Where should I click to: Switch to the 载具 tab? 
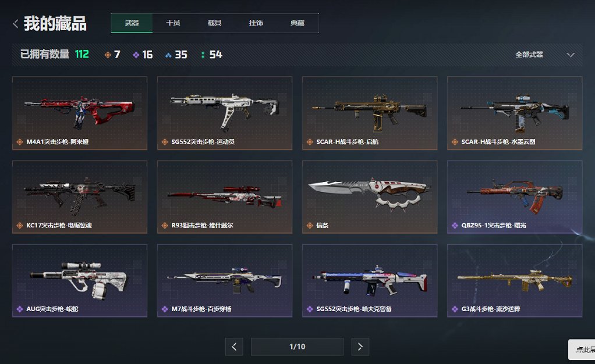click(x=214, y=23)
